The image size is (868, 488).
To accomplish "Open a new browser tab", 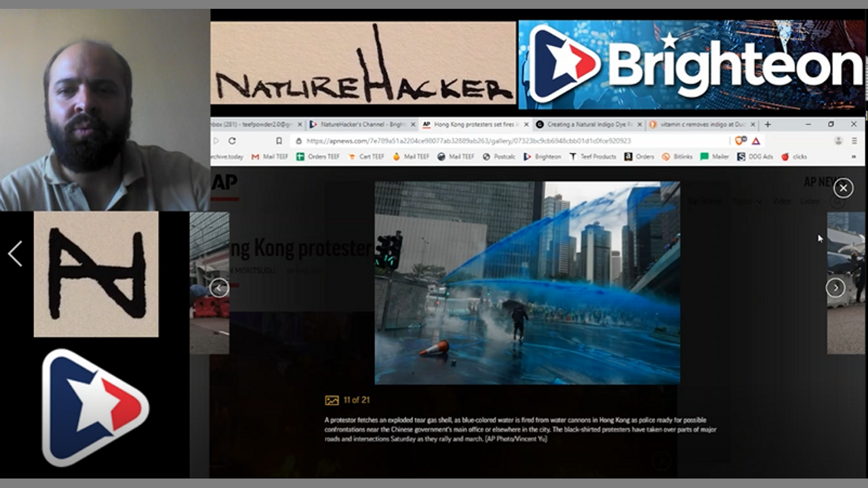I will [768, 125].
